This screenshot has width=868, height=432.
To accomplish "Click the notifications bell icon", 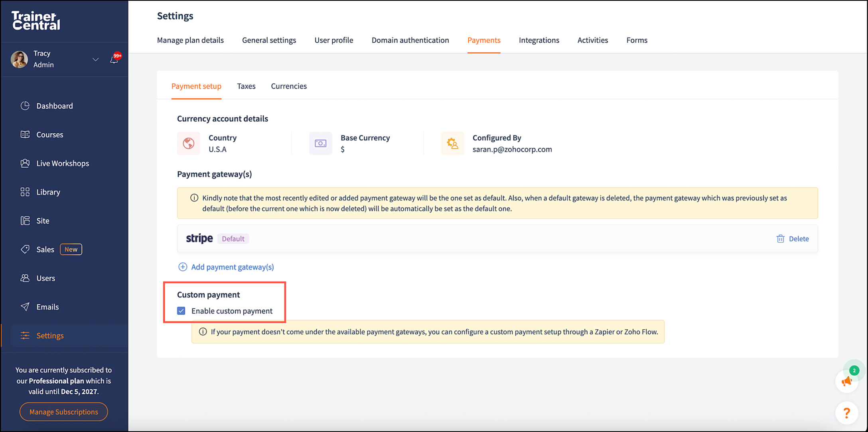I will coord(114,60).
